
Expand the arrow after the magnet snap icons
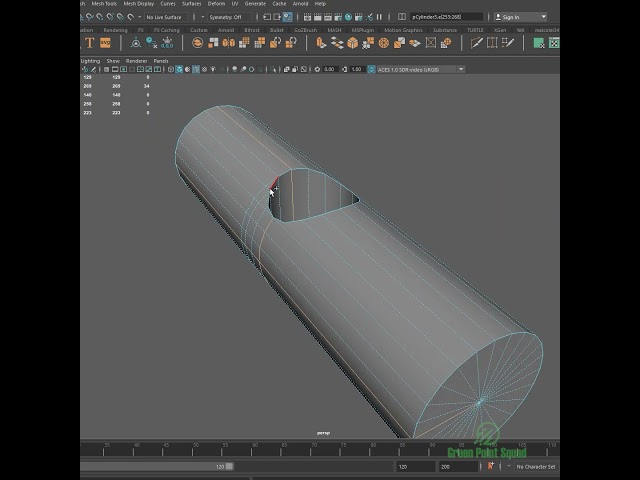point(140,17)
